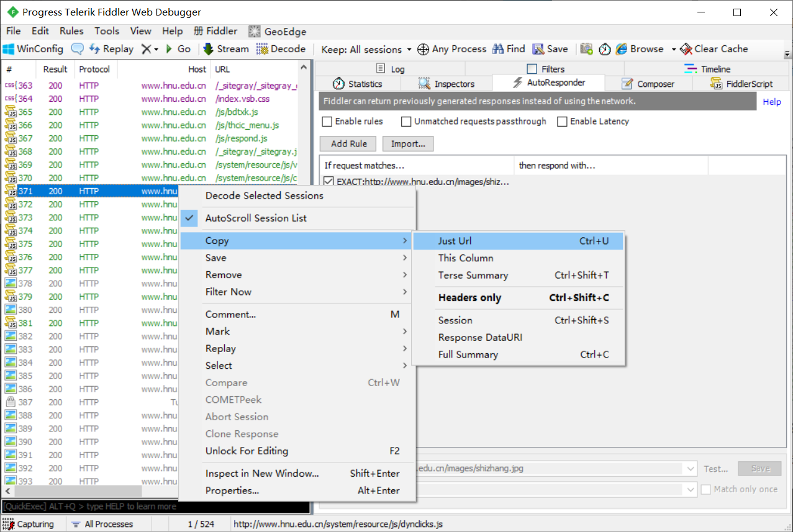793x532 pixels.
Task: Click the Add Rule button
Action: (x=347, y=143)
